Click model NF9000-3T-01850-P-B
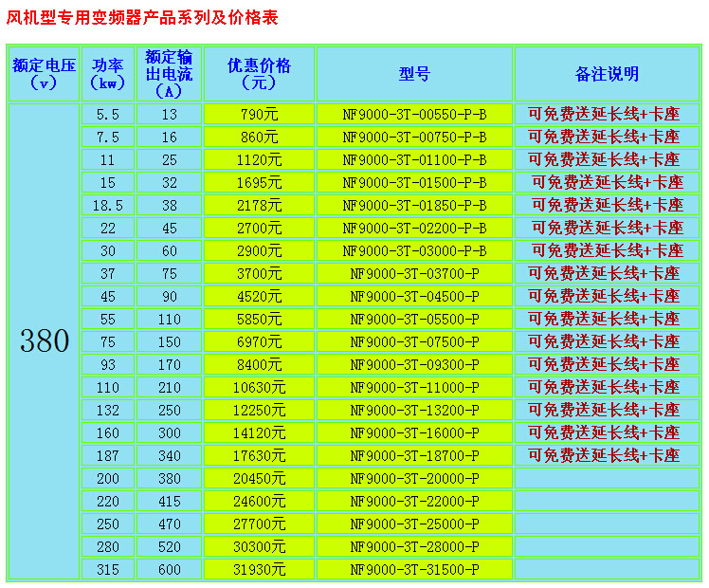 [x=414, y=205]
